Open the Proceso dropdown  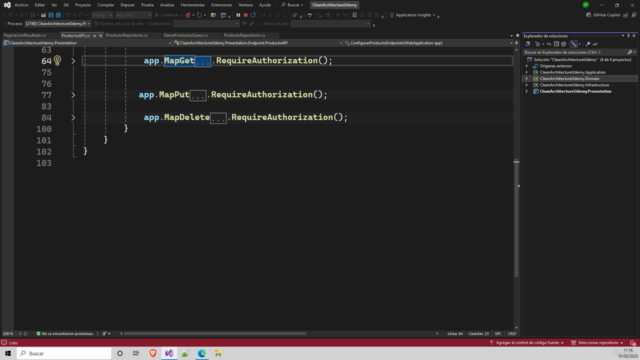[x=58, y=24]
